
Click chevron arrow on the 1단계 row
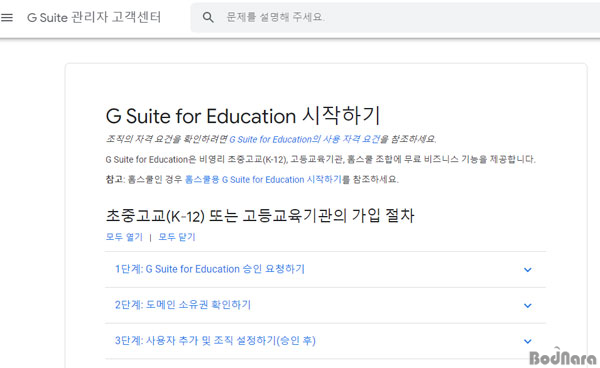tap(528, 270)
